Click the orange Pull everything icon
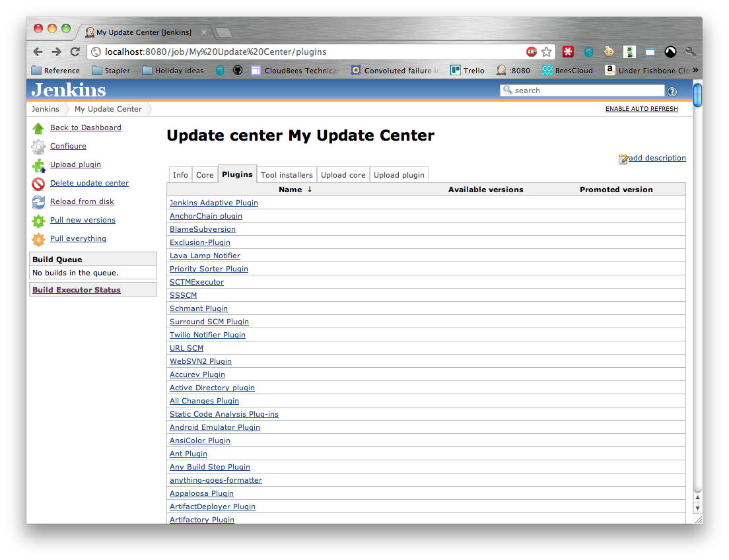729x560 pixels. click(38, 239)
